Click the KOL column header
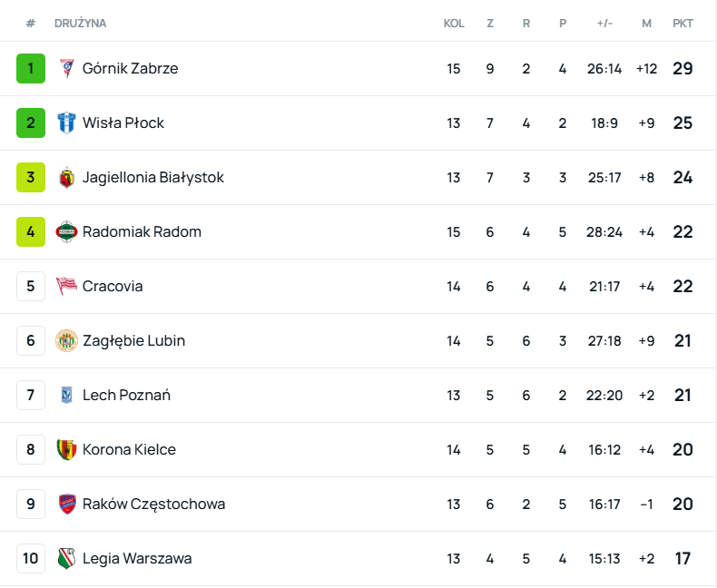The image size is (717, 588). coord(454,23)
